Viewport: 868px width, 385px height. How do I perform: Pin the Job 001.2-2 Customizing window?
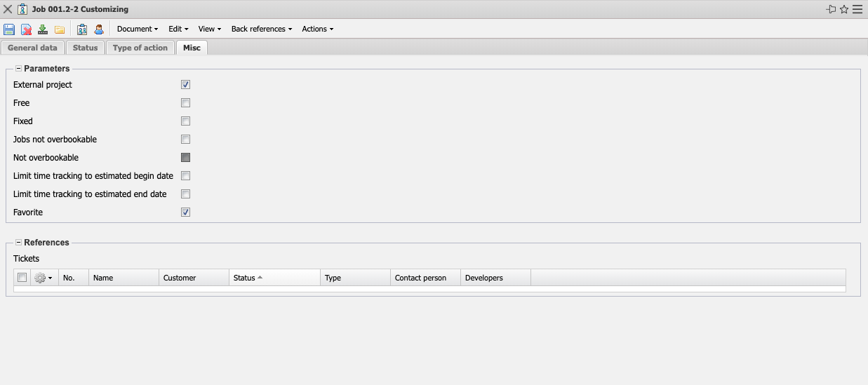tap(831, 9)
